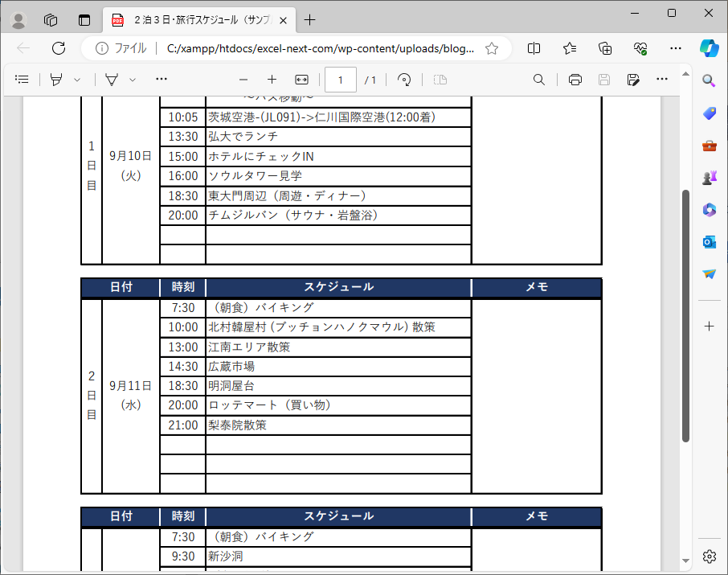Open Save As for the PDF
This screenshot has width=728, height=575.
633,79
